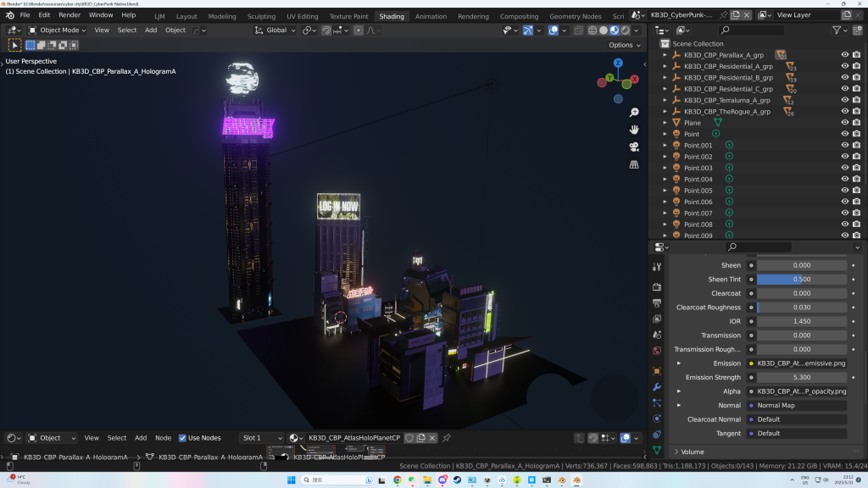Click the Z axis on navigation gizmo
The width and height of the screenshot is (868, 488).
[618, 63]
